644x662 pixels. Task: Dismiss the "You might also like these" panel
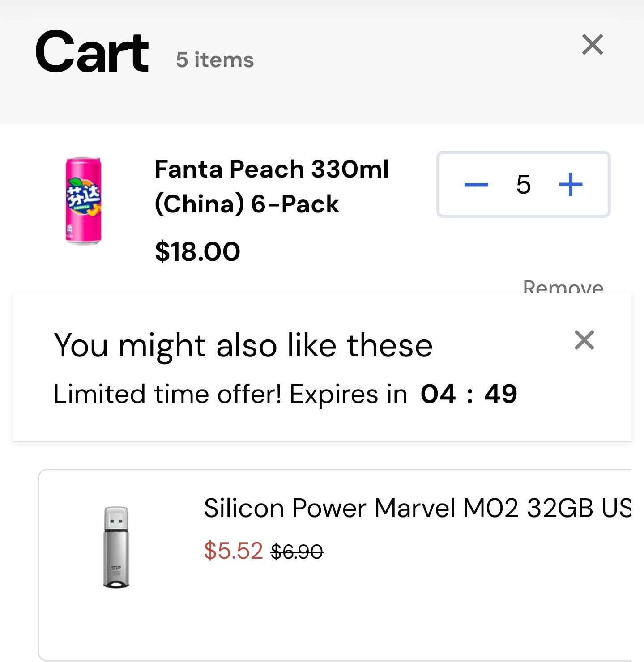(584, 340)
